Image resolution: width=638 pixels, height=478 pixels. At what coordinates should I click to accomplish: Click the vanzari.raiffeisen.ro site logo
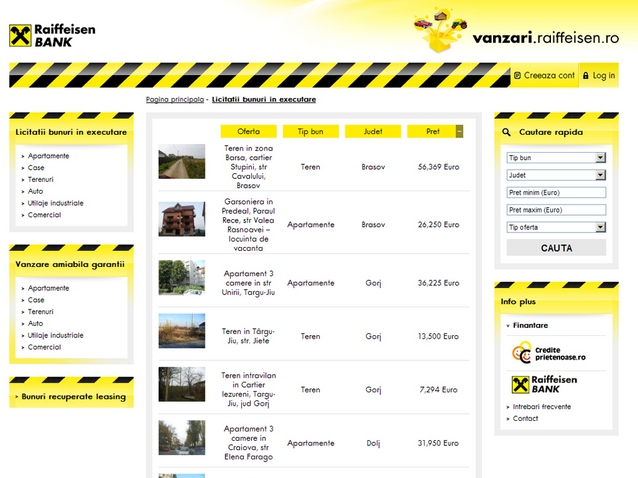pyautogui.click(x=545, y=36)
